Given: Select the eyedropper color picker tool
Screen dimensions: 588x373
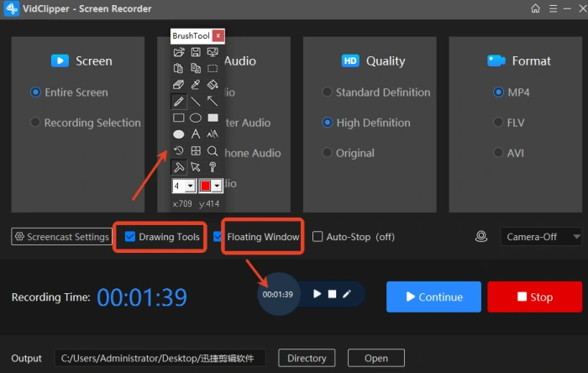Looking at the screenshot, I should 196,85.
